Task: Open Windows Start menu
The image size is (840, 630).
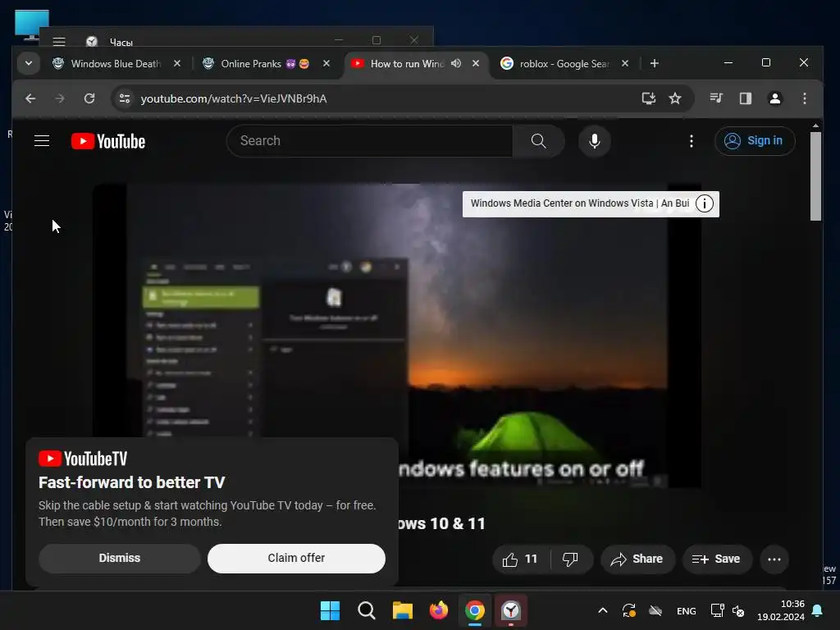Action: [x=330, y=610]
